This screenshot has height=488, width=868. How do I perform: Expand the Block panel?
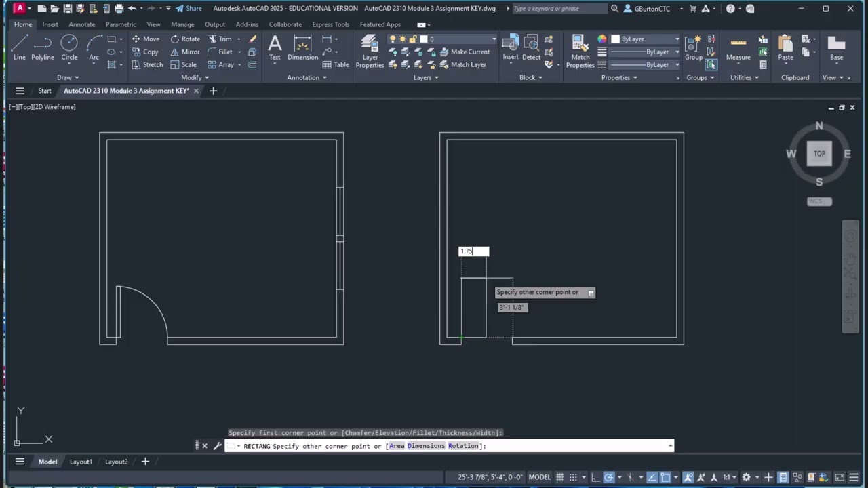(530, 77)
